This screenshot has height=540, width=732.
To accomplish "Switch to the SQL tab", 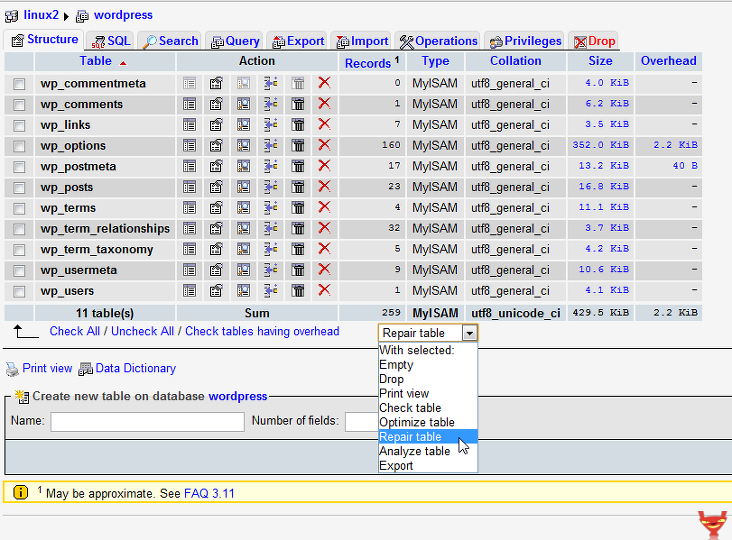I will [x=111, y=41].
